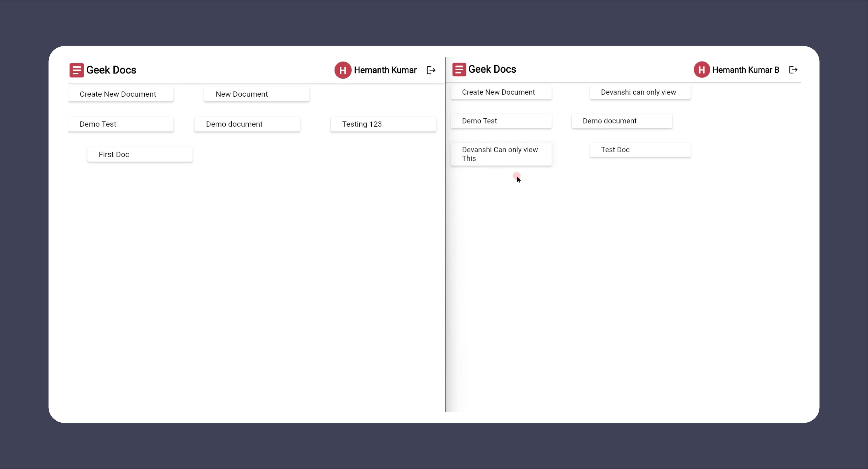Viewport: 868px width, 469px height.
Task: Click the H avatar beside Hemanth Kumar B
Action: coord(702,69)
